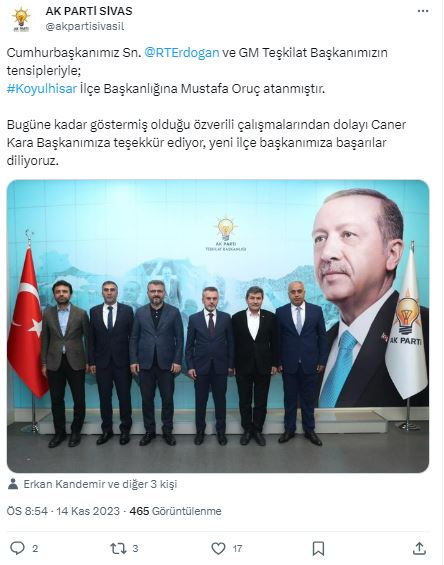This screenshot has width=444, height=565.
Task: Click the retweet count number 3
Action: pyautogui.click(x=135, y=549)
